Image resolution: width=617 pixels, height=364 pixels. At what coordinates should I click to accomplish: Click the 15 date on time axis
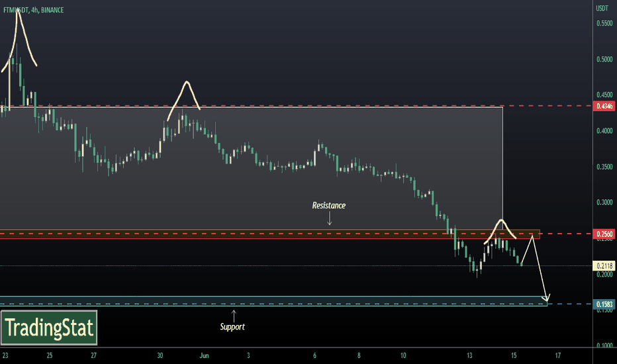[x=514, y=356]
